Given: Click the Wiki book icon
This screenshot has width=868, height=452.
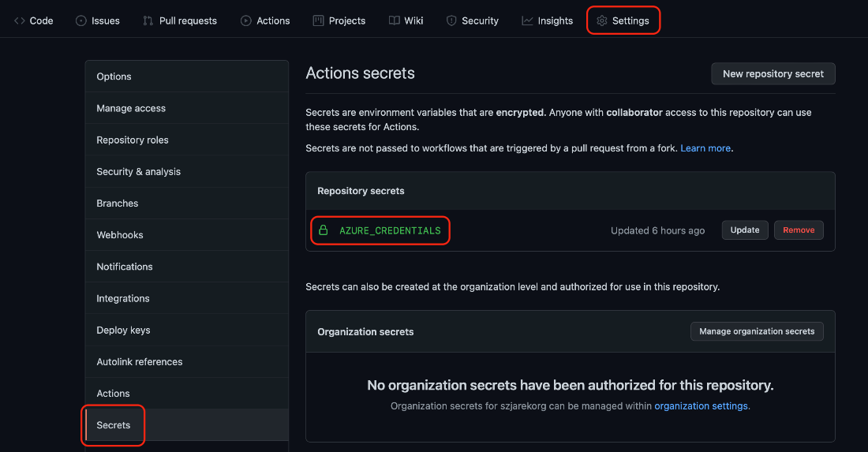Looking at the screenshot, I should tap(394, 21).
